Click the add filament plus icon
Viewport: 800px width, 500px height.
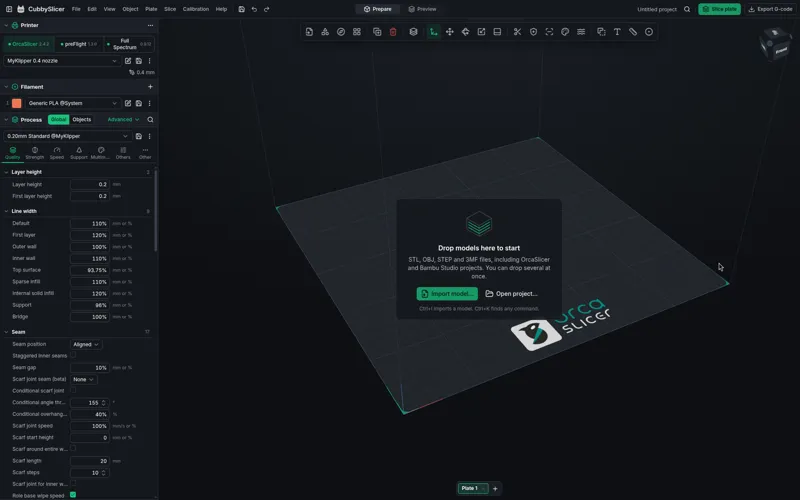pyautogui.click(x=150, y=87)
